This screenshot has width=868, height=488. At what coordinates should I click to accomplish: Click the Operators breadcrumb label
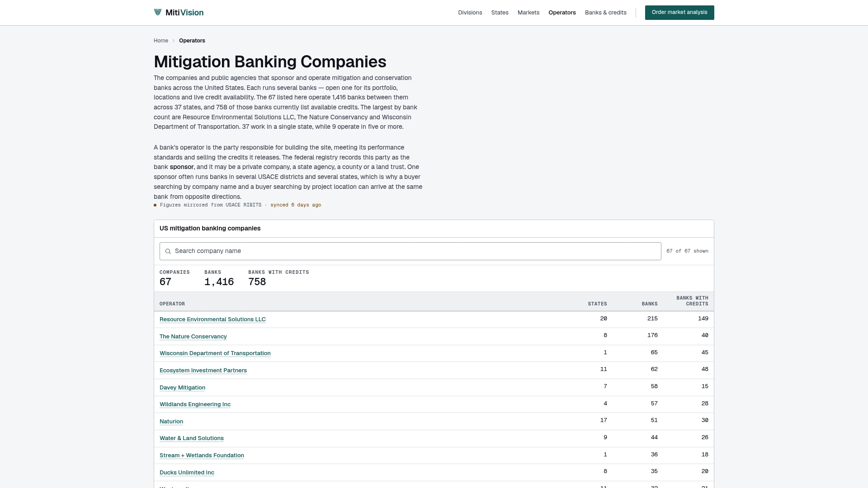(x=192, y=41)
